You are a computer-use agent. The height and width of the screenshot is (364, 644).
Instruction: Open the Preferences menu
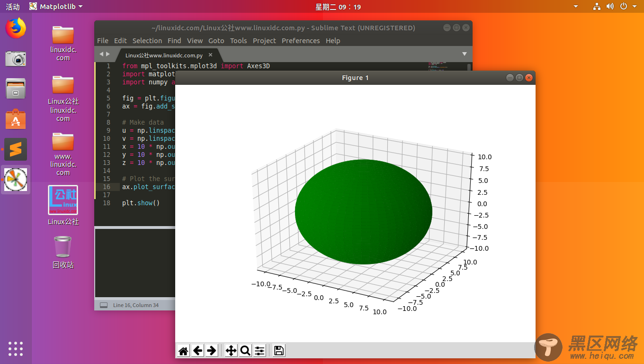[301, 41]
